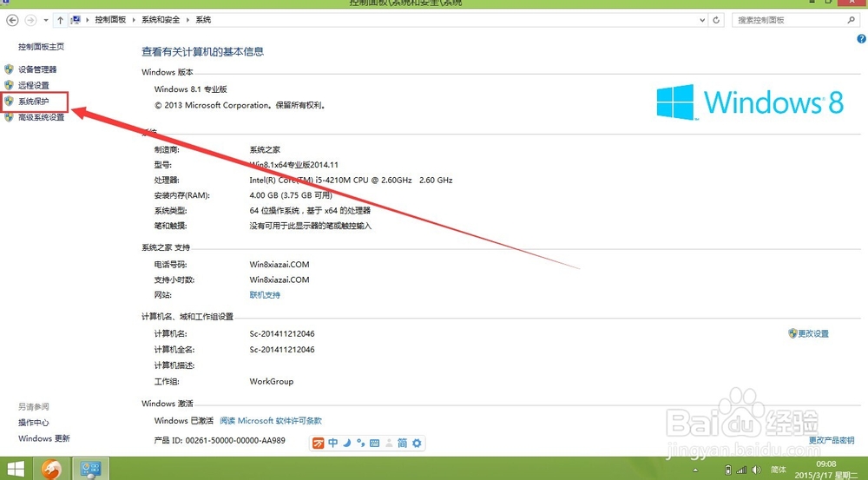868x480 pixels.
Task: Open the clock showing 09:08
Action: (826, 464)
